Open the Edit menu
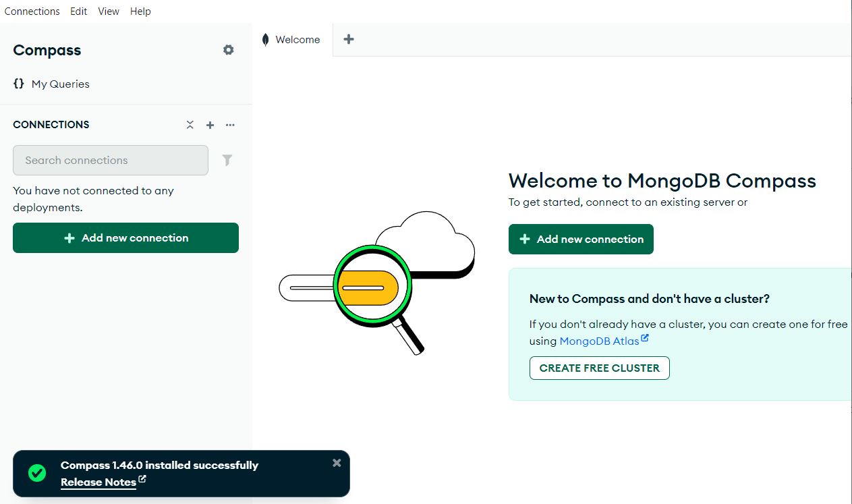852x504 pixels. (78, 11)
